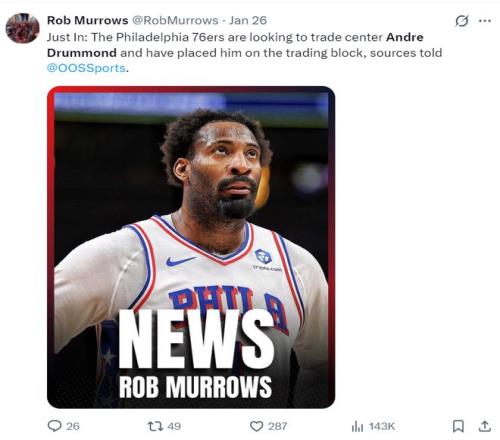Open the @OOSSports mention link
500x440 pixels.
(x=86, y=68)
